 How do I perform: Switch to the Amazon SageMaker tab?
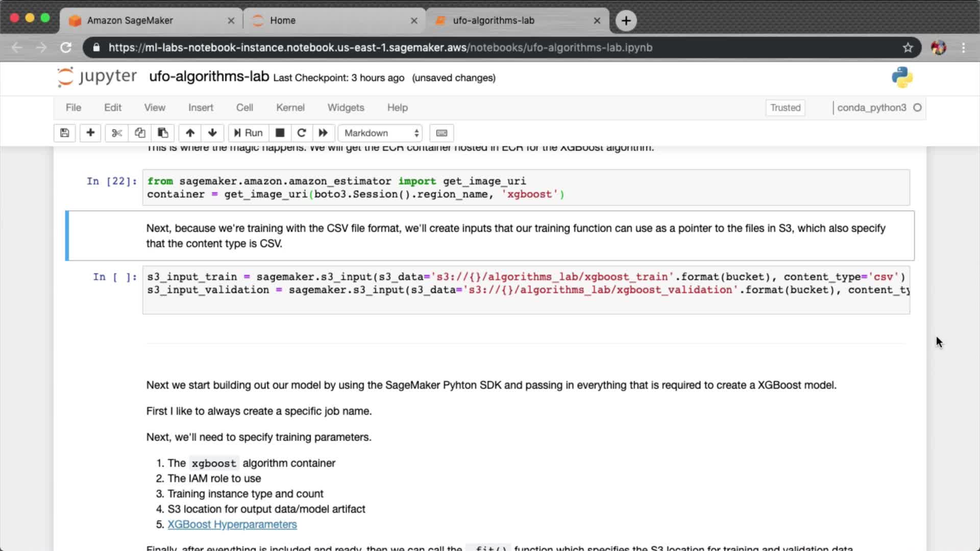pyautogui.click(x=130, y=20)
